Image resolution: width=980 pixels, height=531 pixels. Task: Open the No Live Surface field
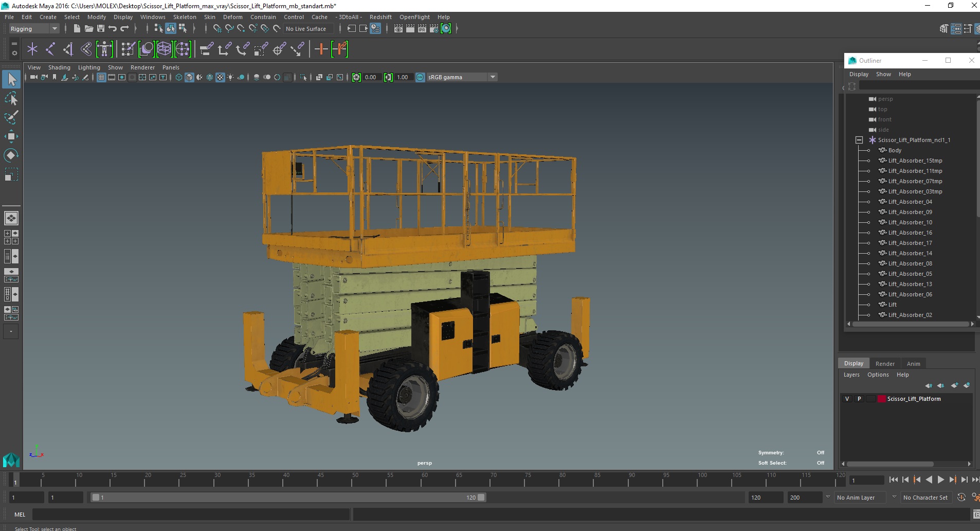click(308, 29)
